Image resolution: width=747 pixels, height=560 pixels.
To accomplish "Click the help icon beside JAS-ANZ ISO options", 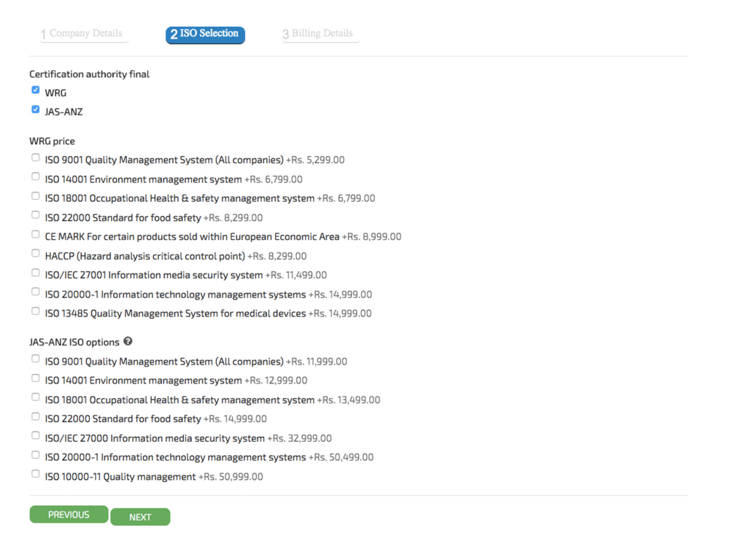I will click(128, 341).
